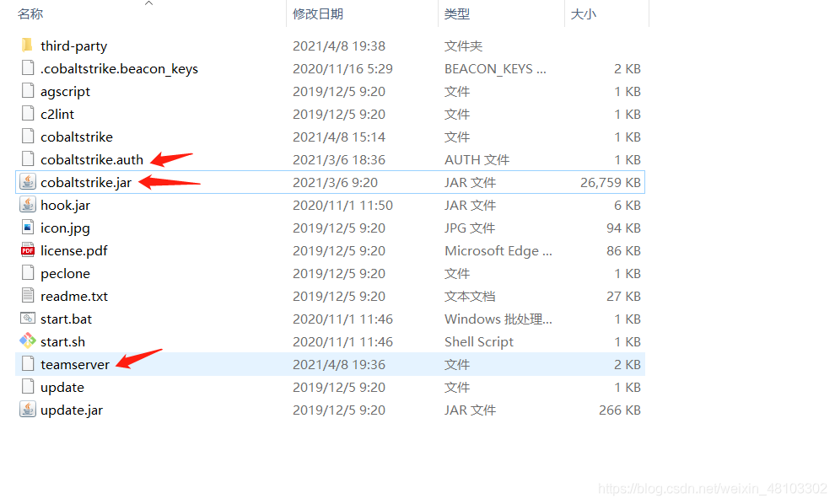The height and width of the screenshot is (504, 835).
Task: Click the BEACON_KEYS type cell
Action: coord(495,69)
